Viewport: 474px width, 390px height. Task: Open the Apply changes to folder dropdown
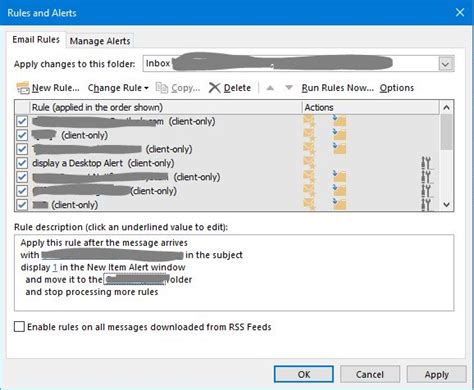(x=446, y=64)
